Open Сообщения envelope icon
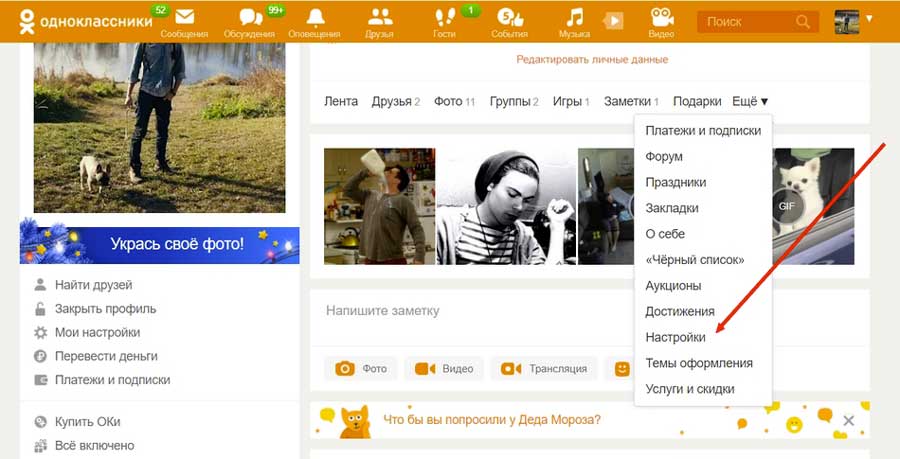 pos(184,17)
